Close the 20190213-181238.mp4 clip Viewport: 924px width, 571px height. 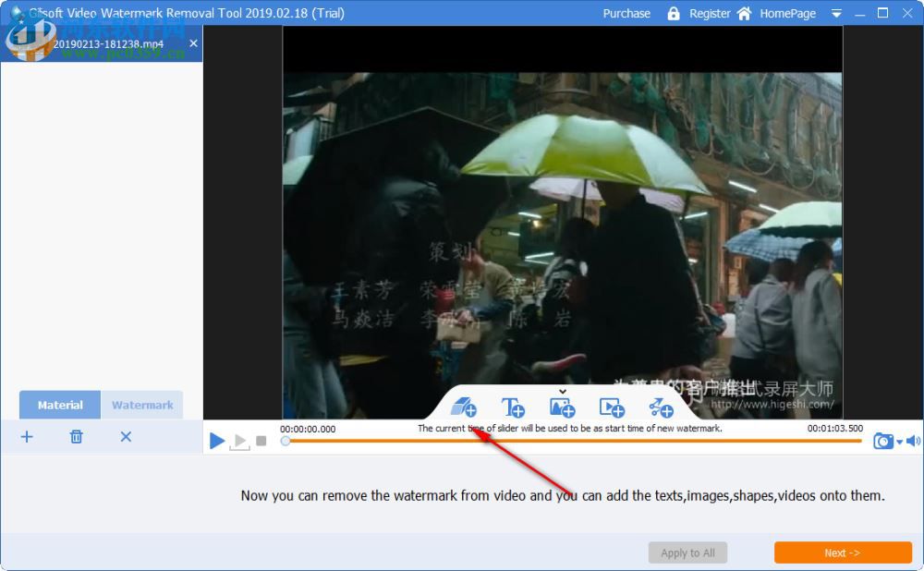193,43
